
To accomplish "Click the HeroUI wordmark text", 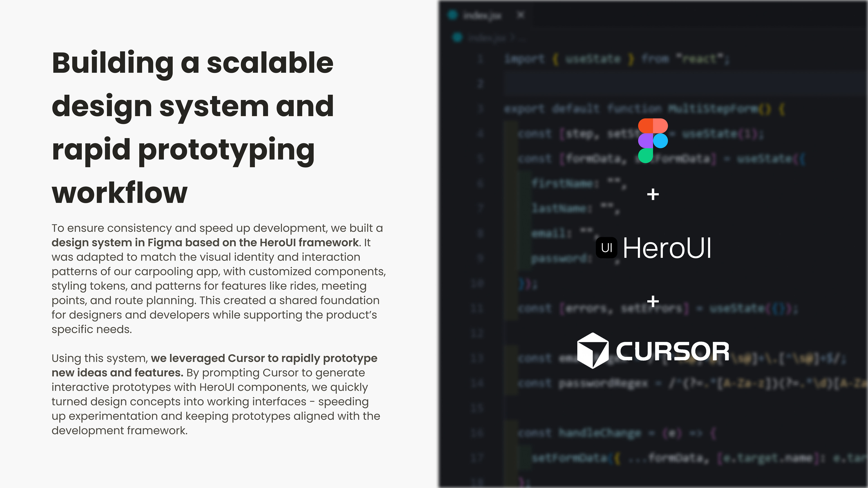I will coord(667,248).
